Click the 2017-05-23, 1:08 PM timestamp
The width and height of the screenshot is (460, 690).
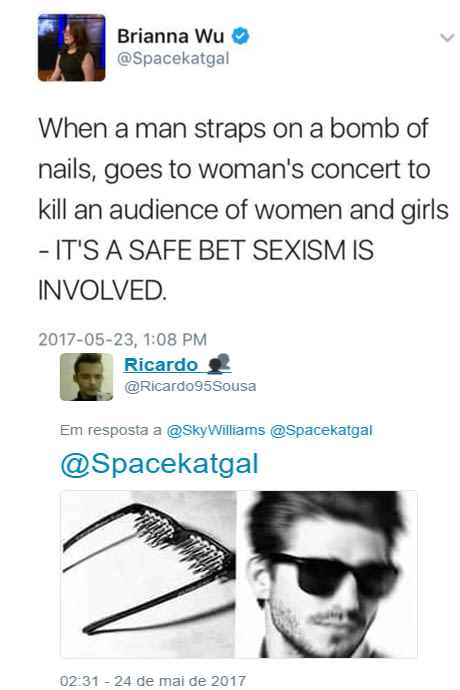(x=122, y=339)
